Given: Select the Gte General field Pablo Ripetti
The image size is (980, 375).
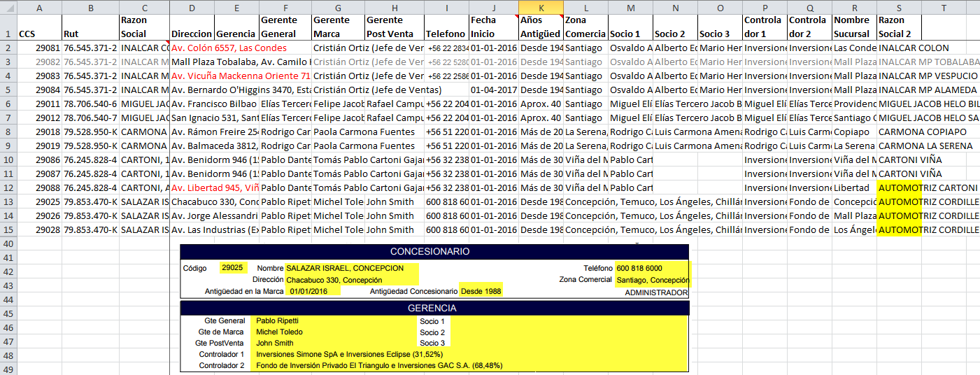Looking at the screenshot, I should point(334,321).
